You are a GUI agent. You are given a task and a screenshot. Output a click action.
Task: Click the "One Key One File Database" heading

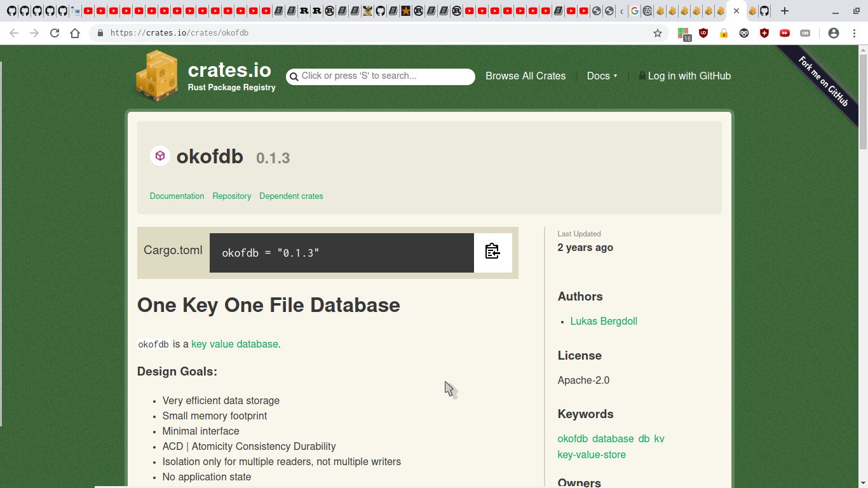(x=269, y=305)
